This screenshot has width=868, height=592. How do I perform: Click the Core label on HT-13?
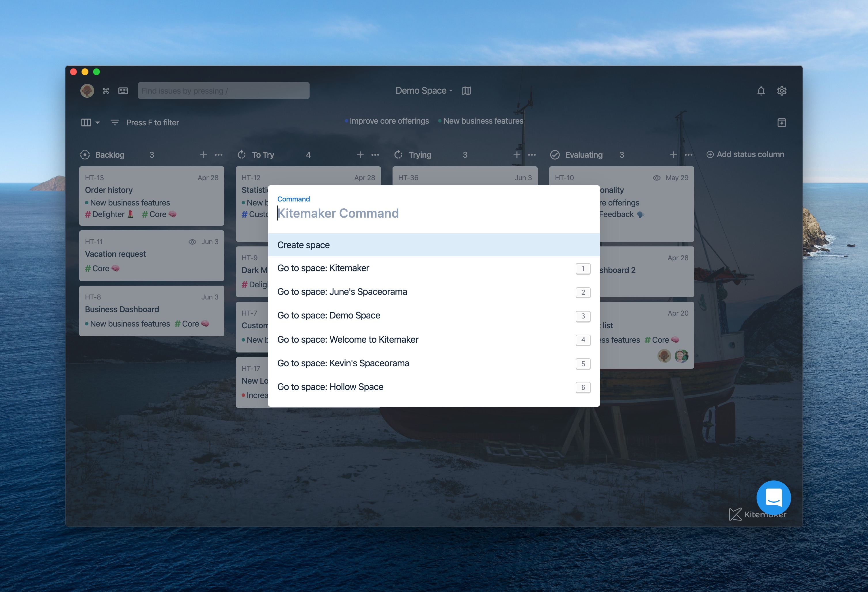coord(159,214)
